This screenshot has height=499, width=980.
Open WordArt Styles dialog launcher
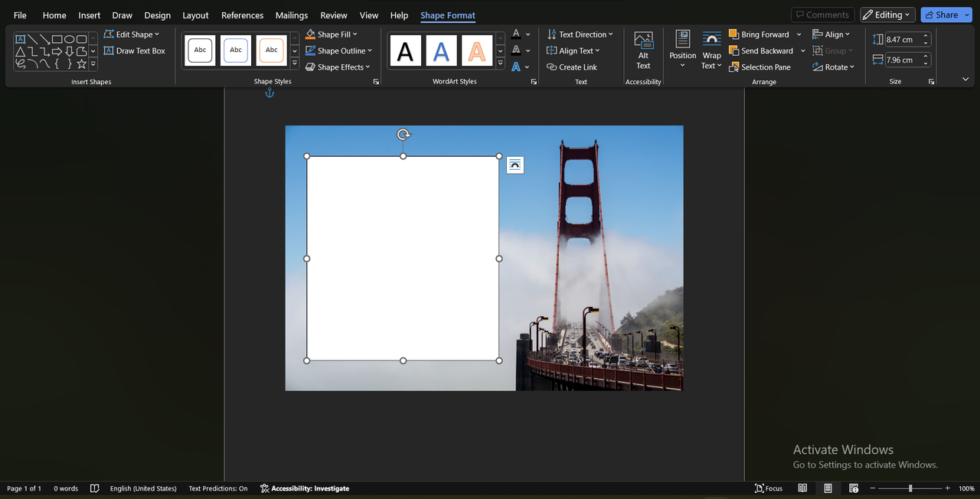point(534,81)
